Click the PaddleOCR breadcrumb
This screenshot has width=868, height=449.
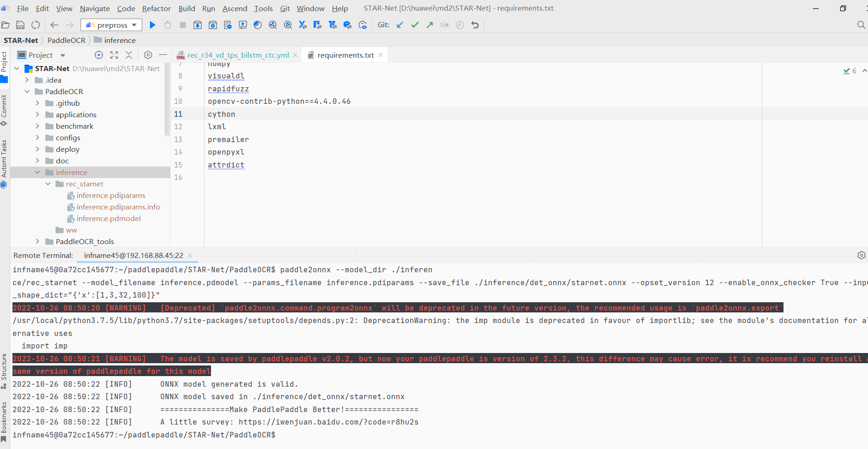[66, 40]
